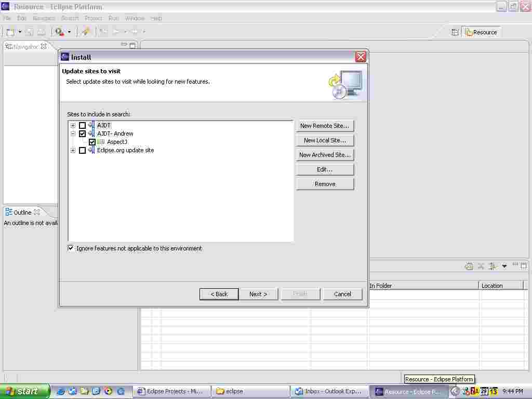
Task: Open the Help menu
Action: pyautogui.click(x=156, y=18)
